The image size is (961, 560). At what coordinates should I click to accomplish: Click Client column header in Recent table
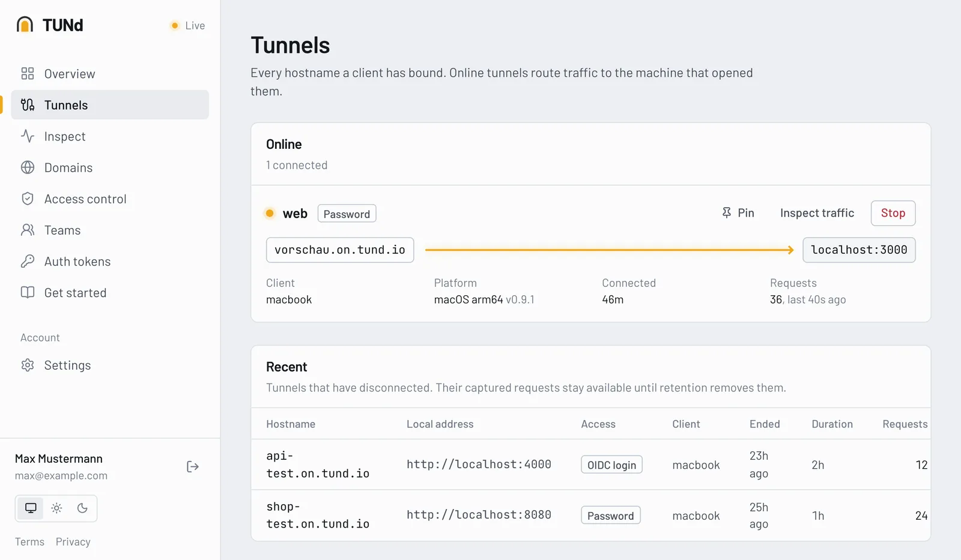[x=686, y=424]
